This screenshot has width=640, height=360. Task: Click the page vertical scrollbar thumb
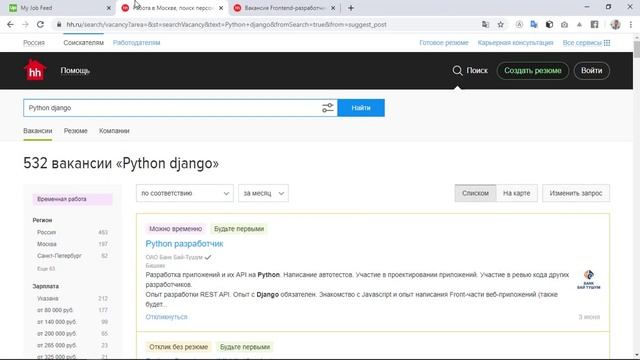(x=636, y=49)
